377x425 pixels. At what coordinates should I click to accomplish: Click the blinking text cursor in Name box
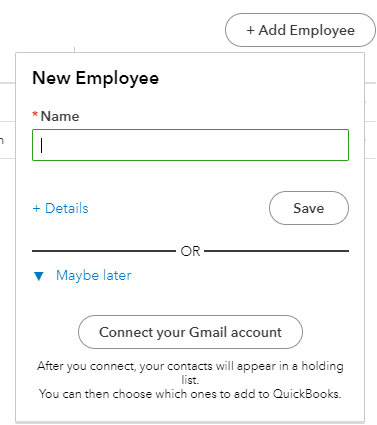(42, 145)
